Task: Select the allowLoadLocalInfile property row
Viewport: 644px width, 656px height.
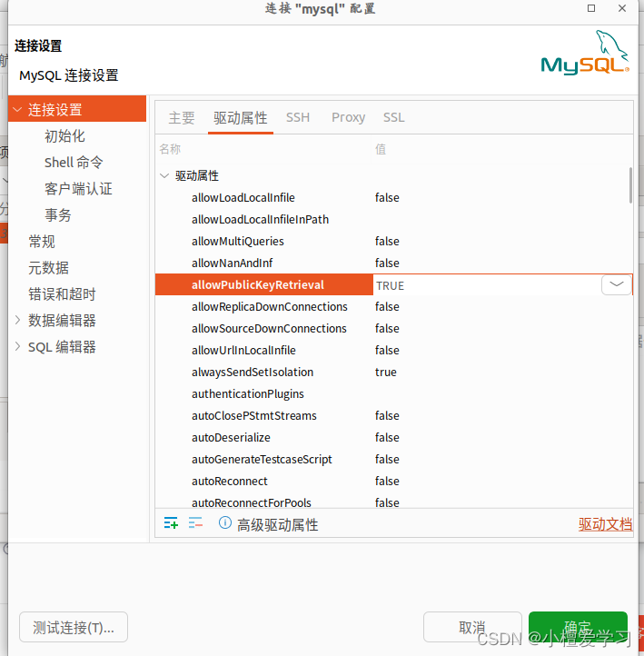Action: 394,197
